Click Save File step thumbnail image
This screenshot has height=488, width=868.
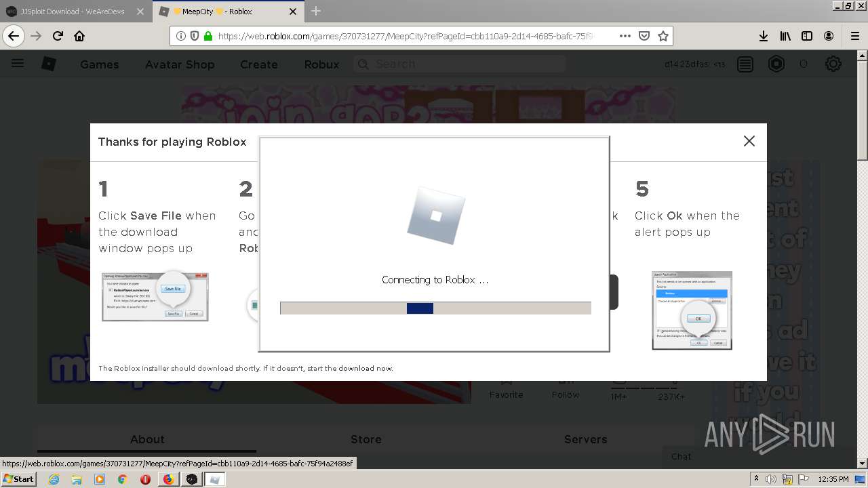click(x=155, y=297)
